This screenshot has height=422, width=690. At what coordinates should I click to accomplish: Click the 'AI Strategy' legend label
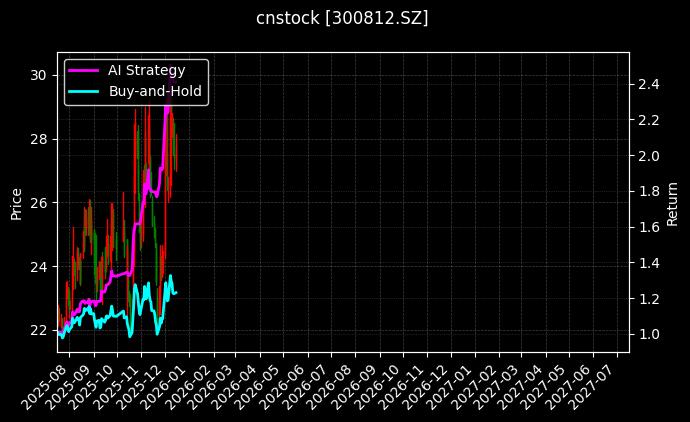[x=147, y=70]
